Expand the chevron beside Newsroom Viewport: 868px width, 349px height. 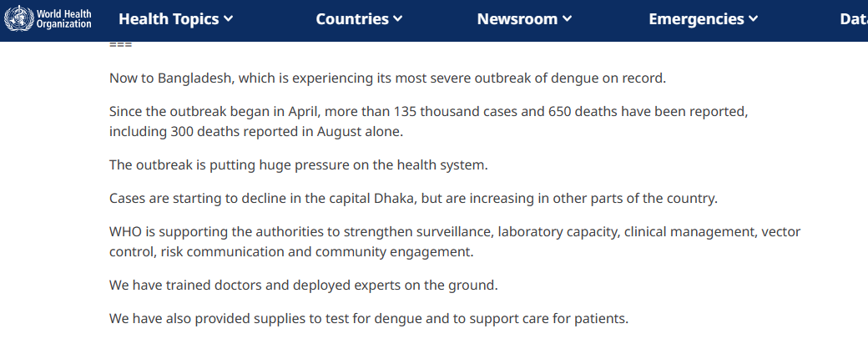coord(567,19)
